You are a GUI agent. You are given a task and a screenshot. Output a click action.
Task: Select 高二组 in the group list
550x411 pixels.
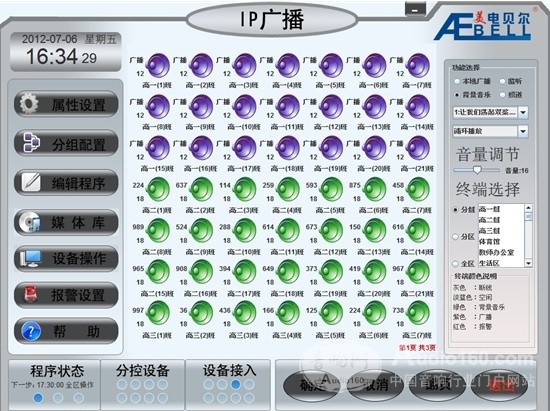[x=489, y=220]
